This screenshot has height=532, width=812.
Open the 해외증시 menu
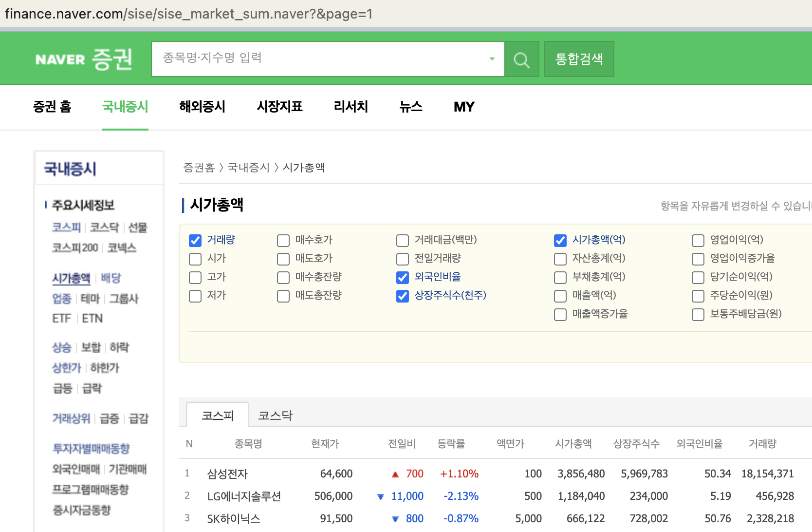203,107
